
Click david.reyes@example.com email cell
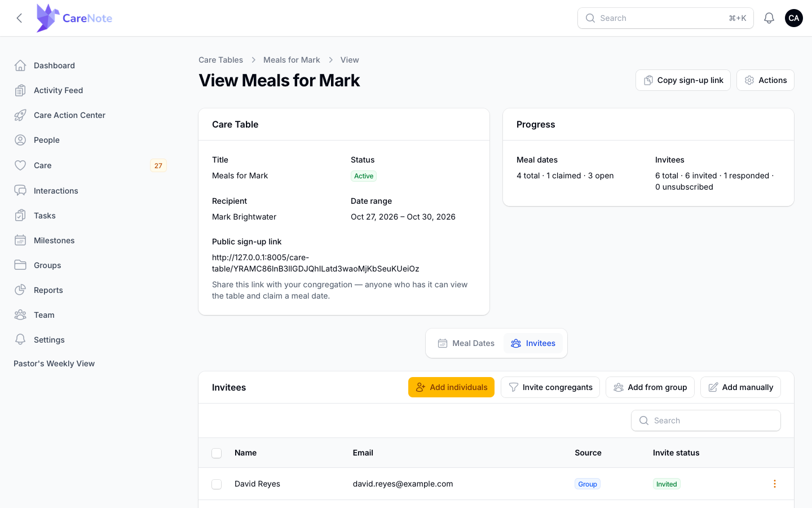tap(403, 484)
